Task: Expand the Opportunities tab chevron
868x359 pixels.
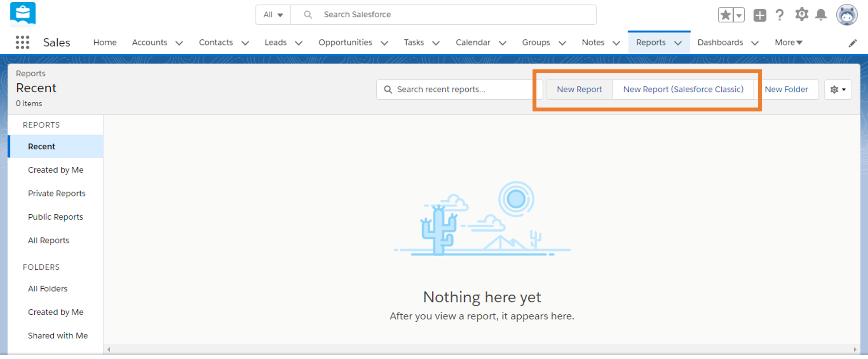Action: [384, 43]
